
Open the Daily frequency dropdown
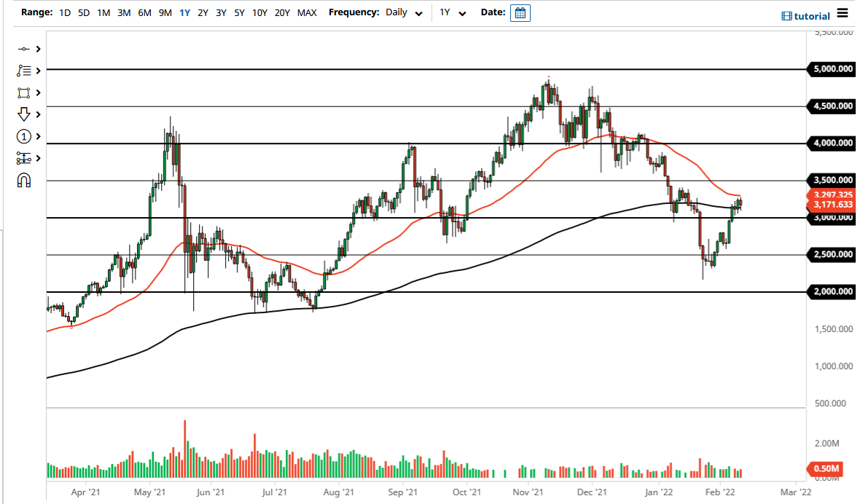404,12
